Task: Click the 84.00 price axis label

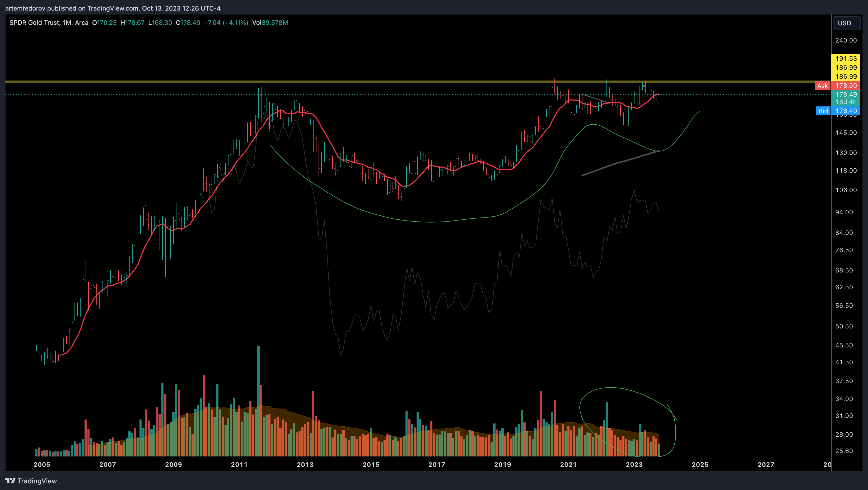Action: tap(844, 233)
